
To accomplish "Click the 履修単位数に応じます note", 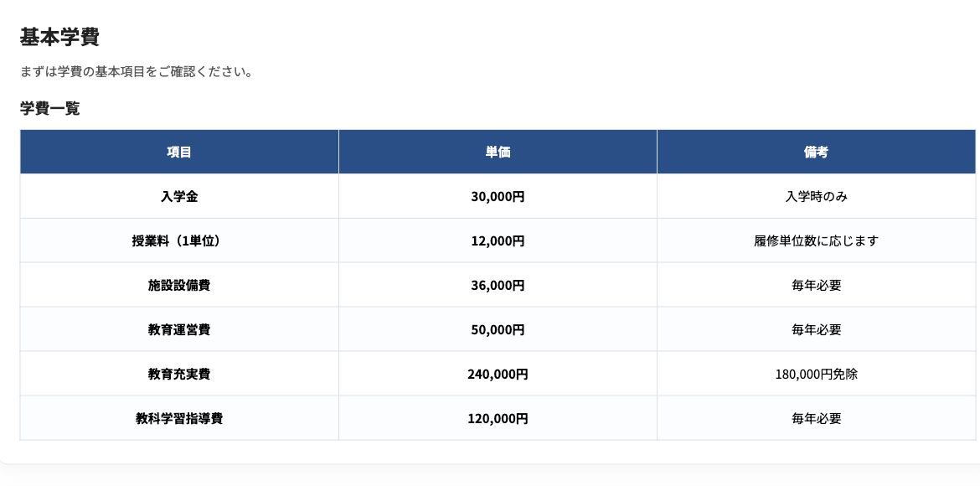I will pyautogui.click(x=817, y=240).
